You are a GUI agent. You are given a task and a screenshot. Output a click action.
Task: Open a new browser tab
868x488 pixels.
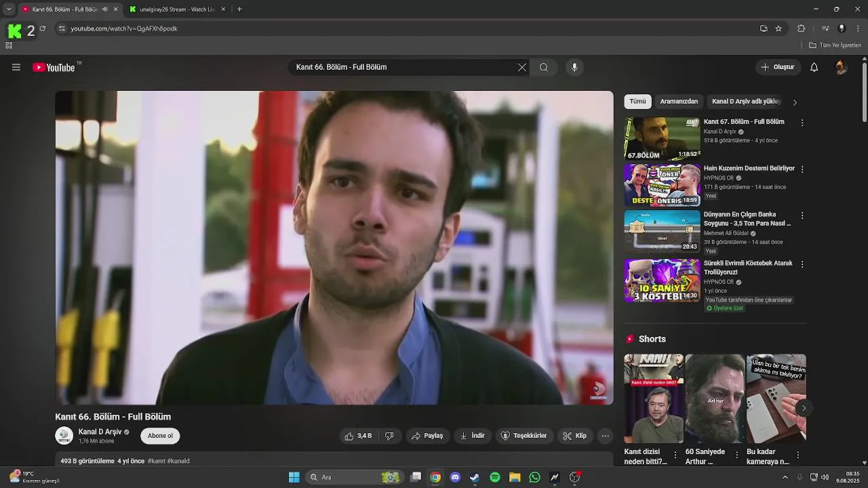tap(239, 9)
